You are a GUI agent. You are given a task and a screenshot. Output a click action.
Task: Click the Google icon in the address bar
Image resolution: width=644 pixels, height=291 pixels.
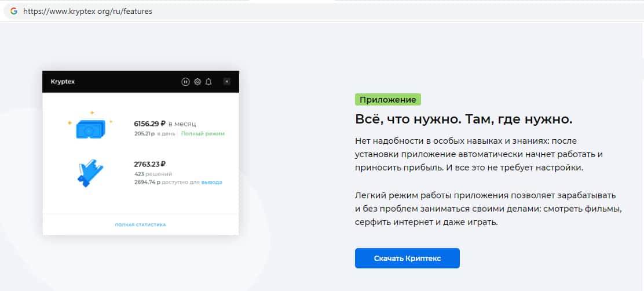point(13,11)
